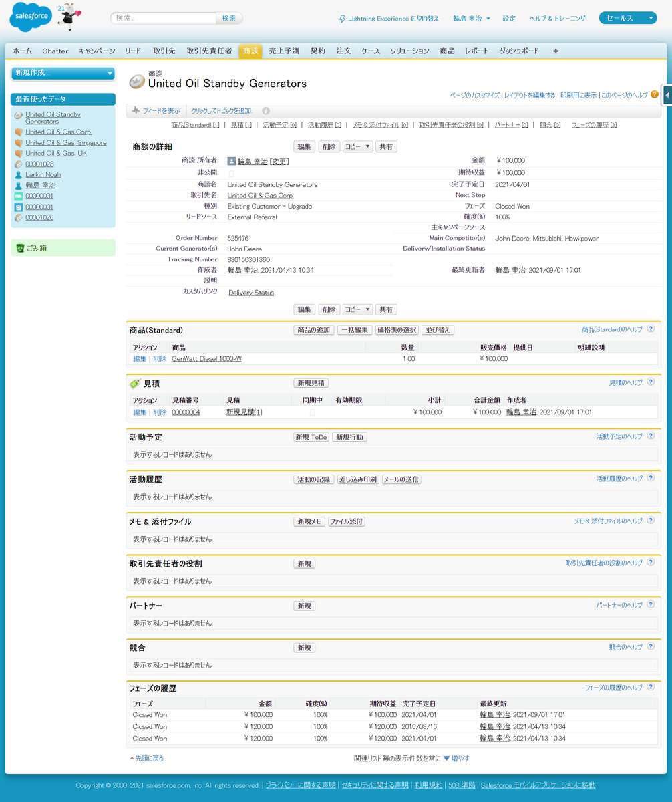Click the upper 編集 button in 商談の詳細
Image resolution: width=672 pixels, height=802 pixels.
coord(305,146)
